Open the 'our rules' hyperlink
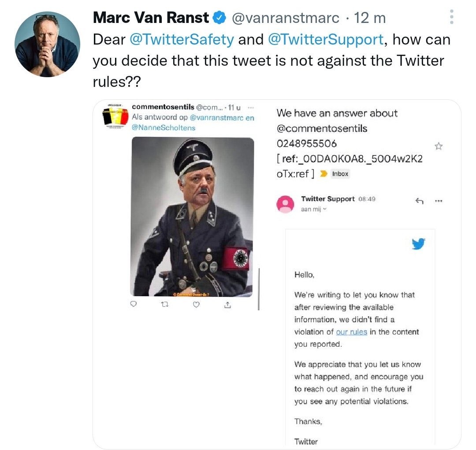The width and height of the screenshot is (476, 450). pyautogui.click(x=352, y=332)
